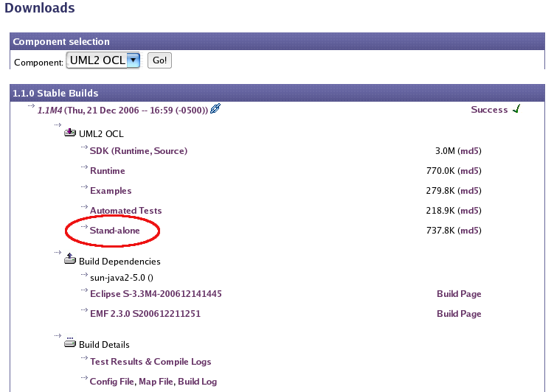Open md5 link for 770.0K Runtime
Screen dimensions: 554x392
(469, 171)
